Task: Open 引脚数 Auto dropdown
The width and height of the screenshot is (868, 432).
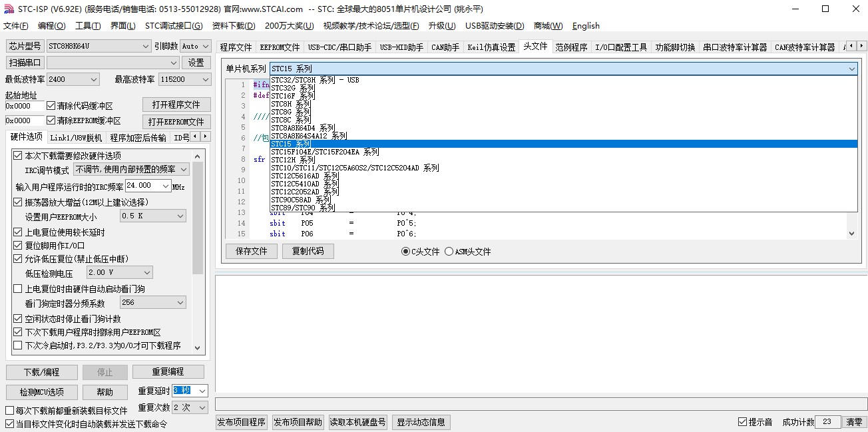Action: pyautogui.click(x=195, y=46)
